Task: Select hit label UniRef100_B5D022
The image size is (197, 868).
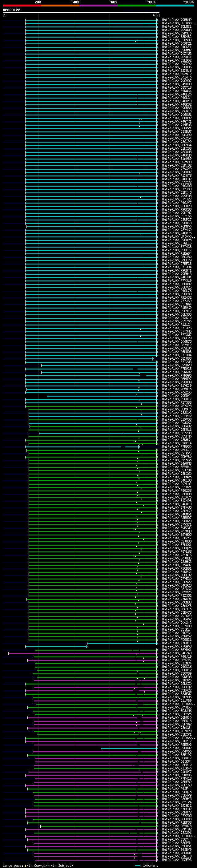Action: point(177,690)
